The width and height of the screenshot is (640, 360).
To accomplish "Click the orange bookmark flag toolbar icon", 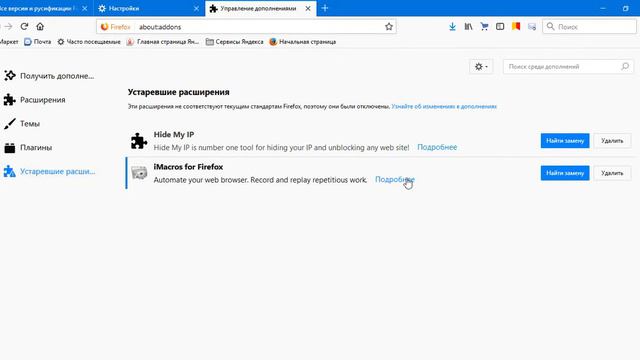I will (x=516, y=27).
